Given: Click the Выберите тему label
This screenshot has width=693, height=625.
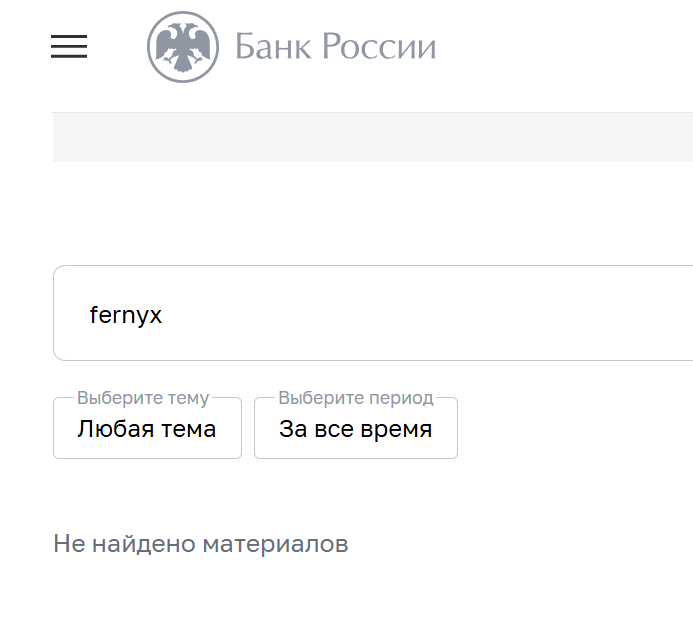Looking at the screenshot, I should point(143,398).
